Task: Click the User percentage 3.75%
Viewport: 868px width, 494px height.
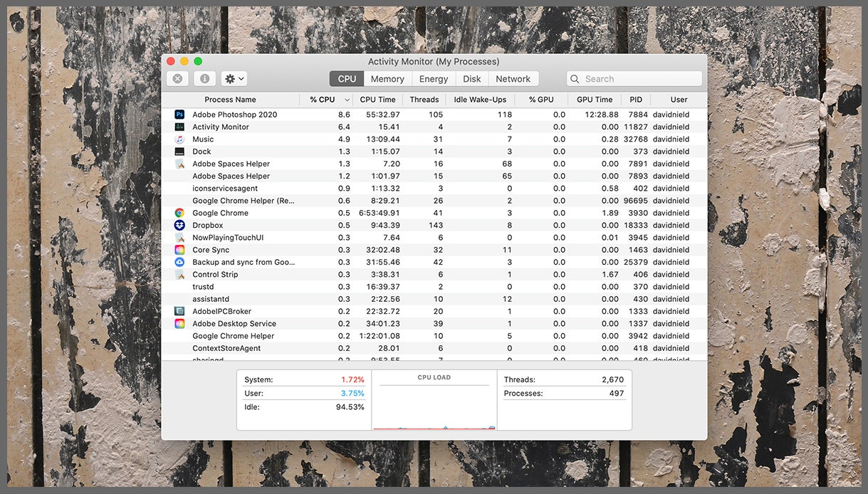Action: click(352, 394)
